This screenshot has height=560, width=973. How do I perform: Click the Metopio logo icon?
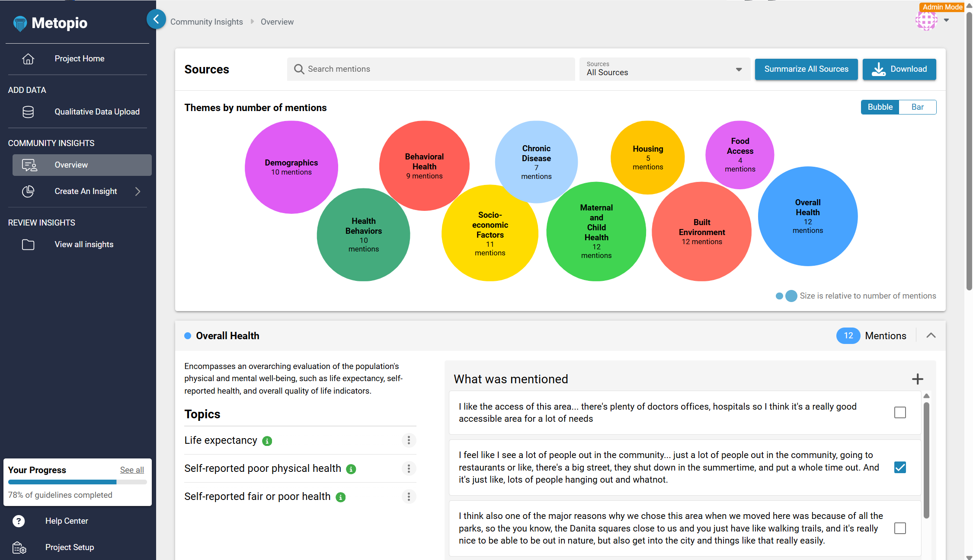click(20, 23)
